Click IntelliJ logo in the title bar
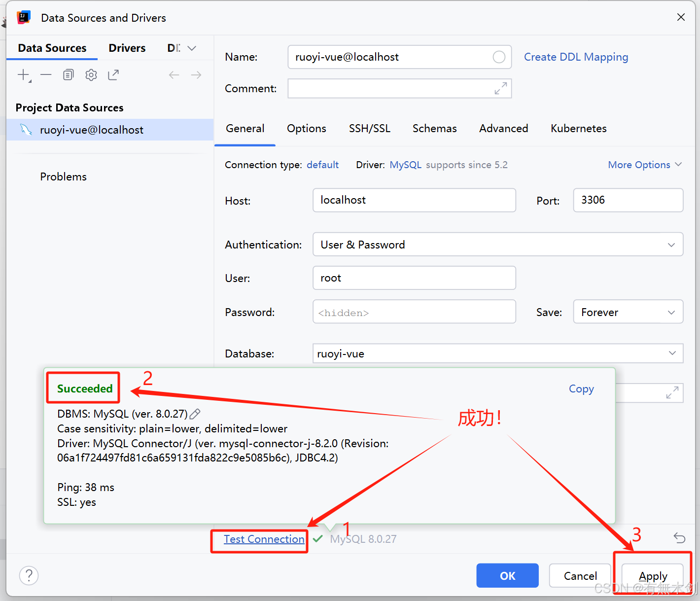The width and height of the screenshot is (700, 601). coord(23,18)
